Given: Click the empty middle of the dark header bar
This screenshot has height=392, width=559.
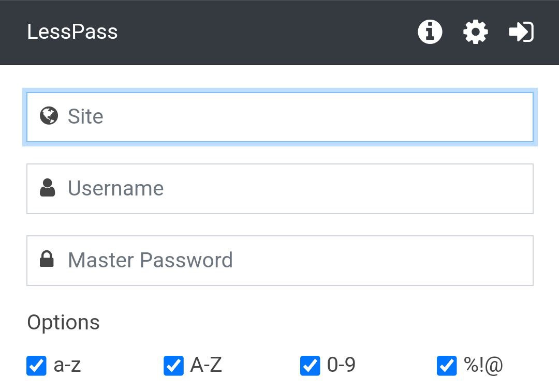Looking at the screenshot, I should coord(268,32).
